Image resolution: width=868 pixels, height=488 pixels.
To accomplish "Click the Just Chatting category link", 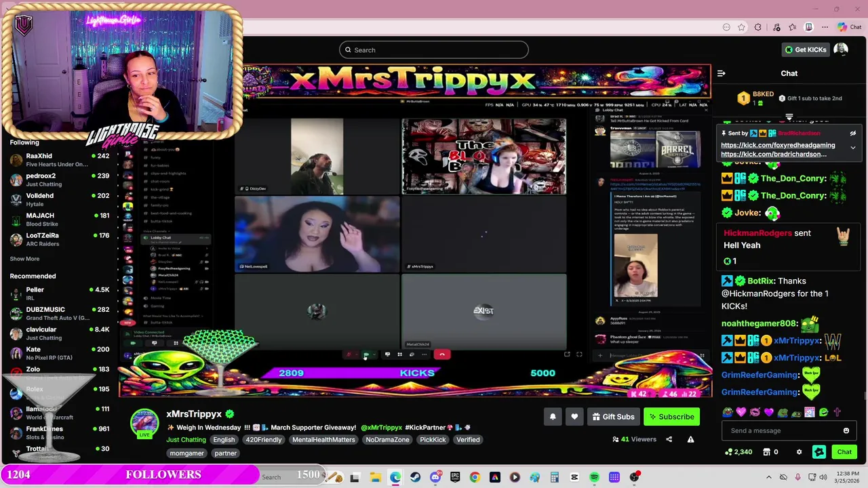I will coord(186,440).
